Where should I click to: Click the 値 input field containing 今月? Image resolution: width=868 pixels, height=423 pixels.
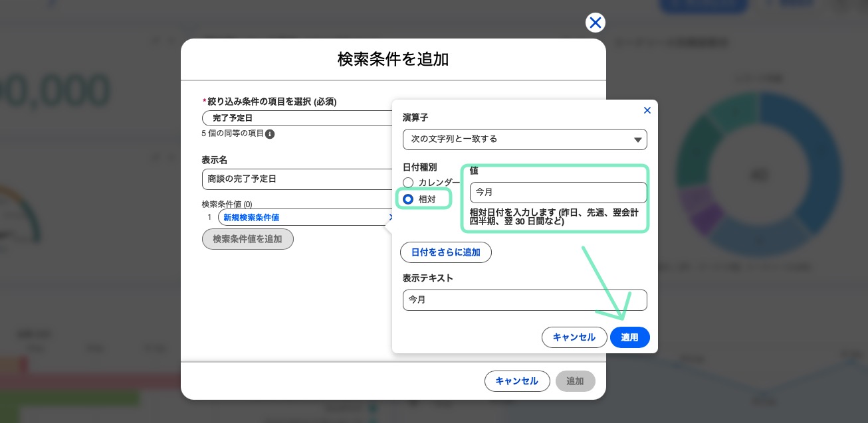(x=558, y=193)
